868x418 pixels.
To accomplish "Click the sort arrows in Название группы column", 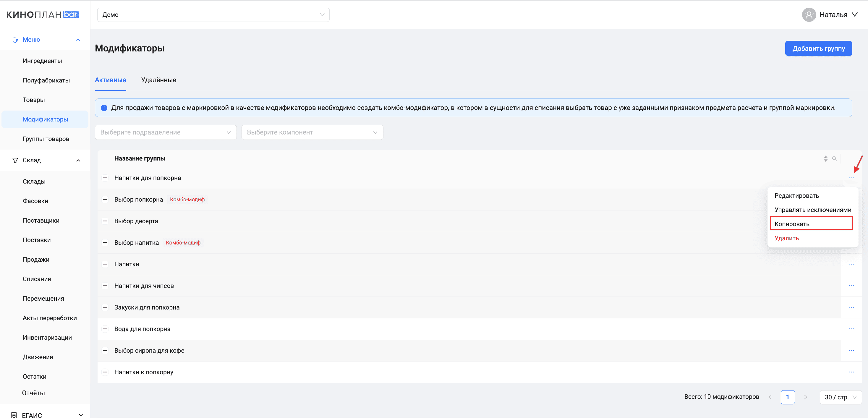I will 825,159.
